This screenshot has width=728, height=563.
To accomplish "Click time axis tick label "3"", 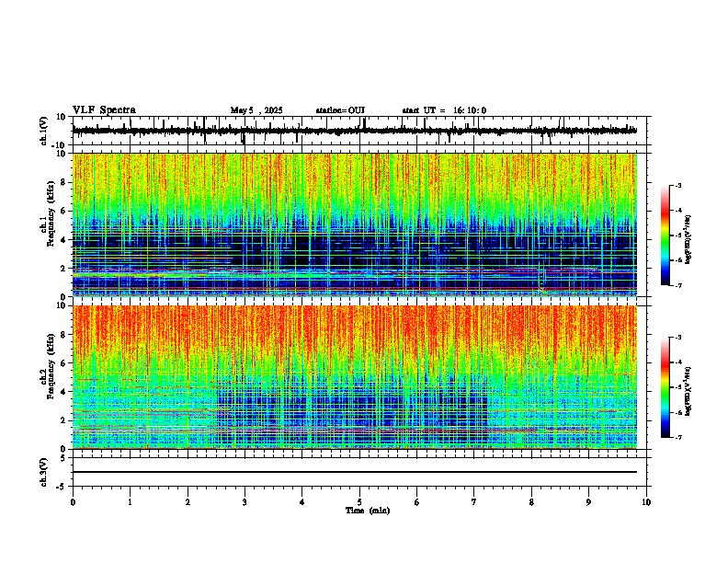I will pos(245,502).
